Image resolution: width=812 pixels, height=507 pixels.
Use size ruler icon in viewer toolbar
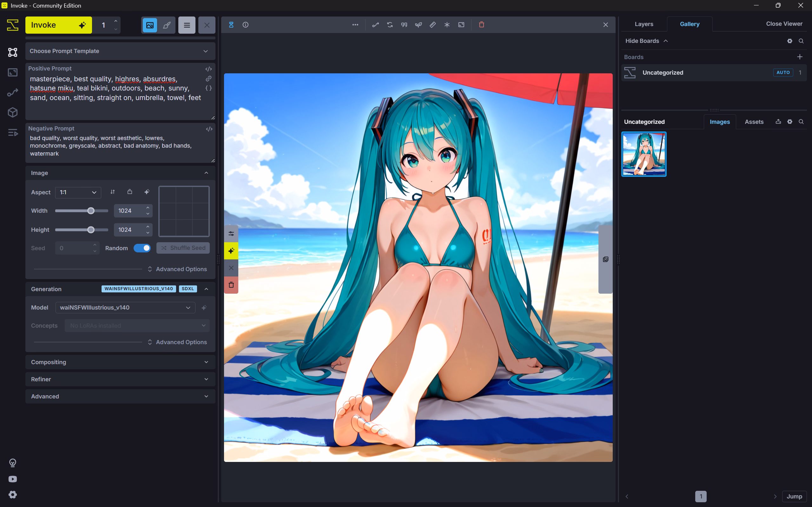tap(432, 25)
